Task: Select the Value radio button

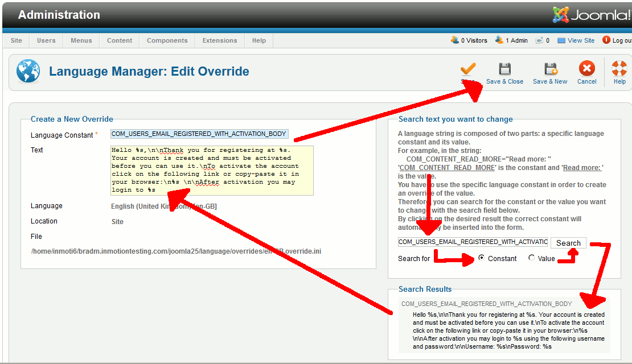Action: click(x=532, y=258)
